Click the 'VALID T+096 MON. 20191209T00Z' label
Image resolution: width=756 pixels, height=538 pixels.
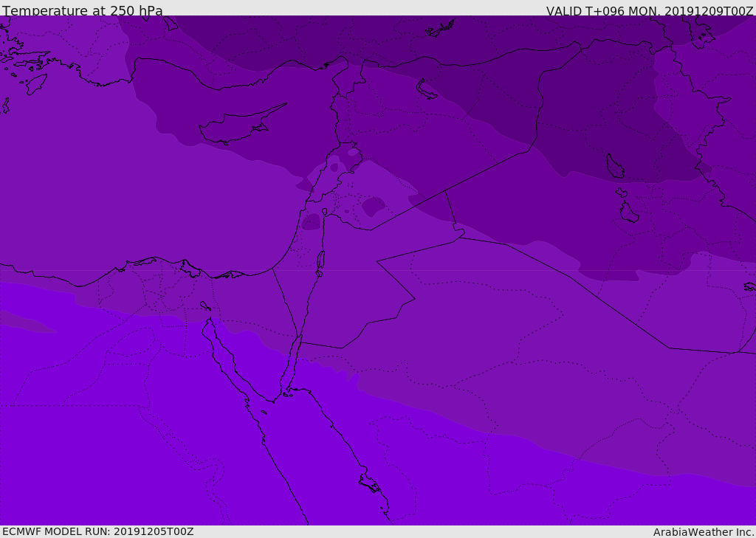(x=650, y=10)
